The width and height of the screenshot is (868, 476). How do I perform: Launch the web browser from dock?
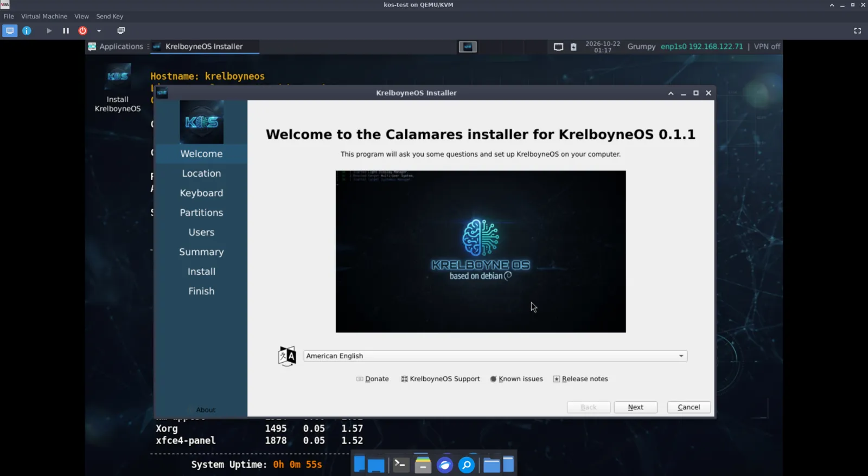coord(445,465)
